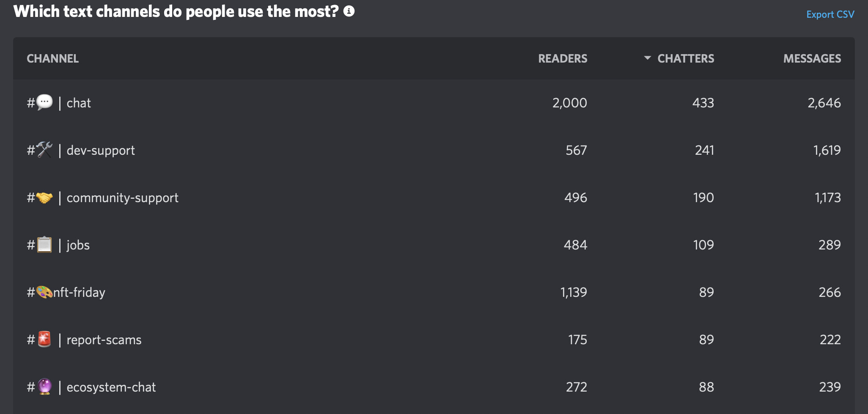
Task: Sort table by Readers column
Action: [x=562, y=58]
